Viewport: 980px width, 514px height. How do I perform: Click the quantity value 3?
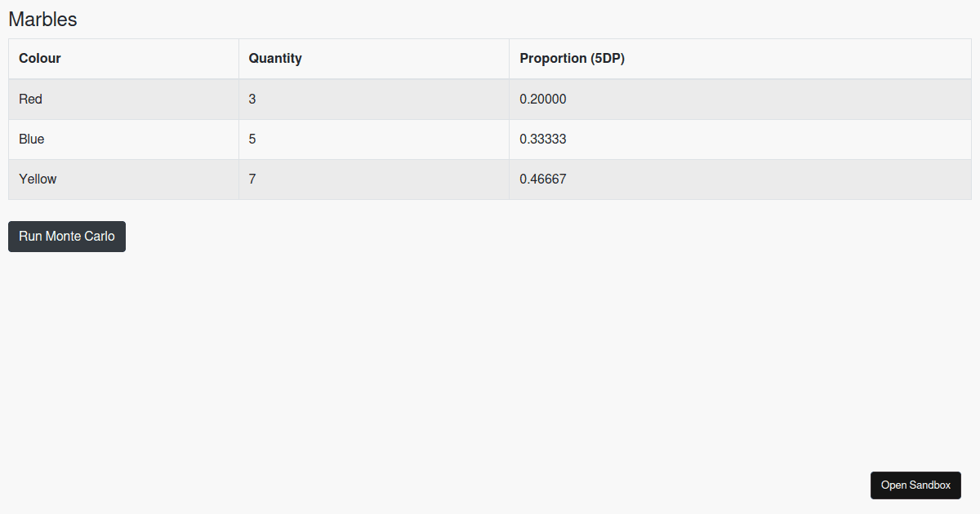252,100
